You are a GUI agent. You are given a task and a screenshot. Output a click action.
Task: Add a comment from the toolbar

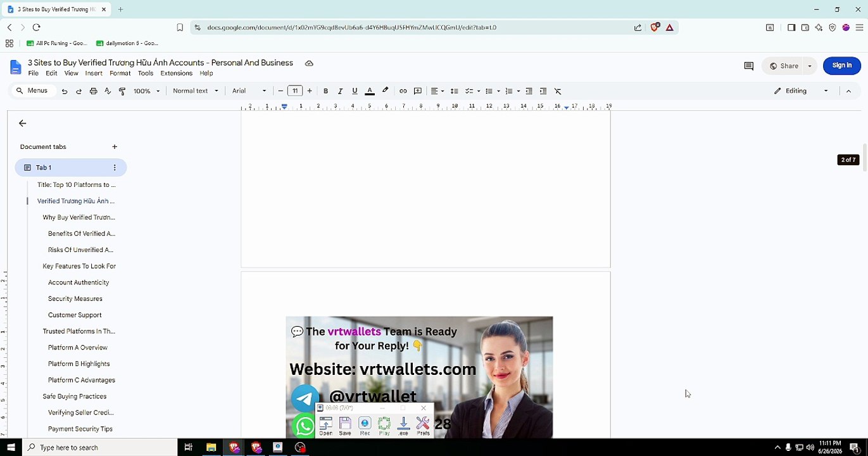pyautogui.click(x=418, y=91)
